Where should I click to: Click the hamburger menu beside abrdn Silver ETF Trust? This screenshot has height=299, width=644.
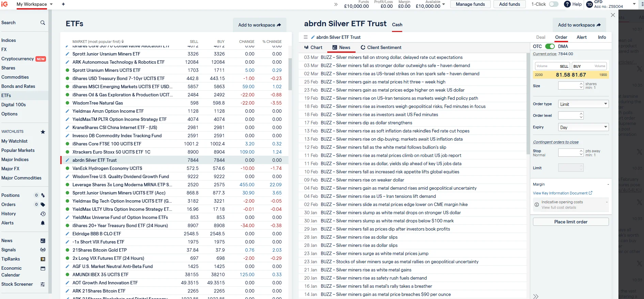pyautogui.click(x=305, y=37)
